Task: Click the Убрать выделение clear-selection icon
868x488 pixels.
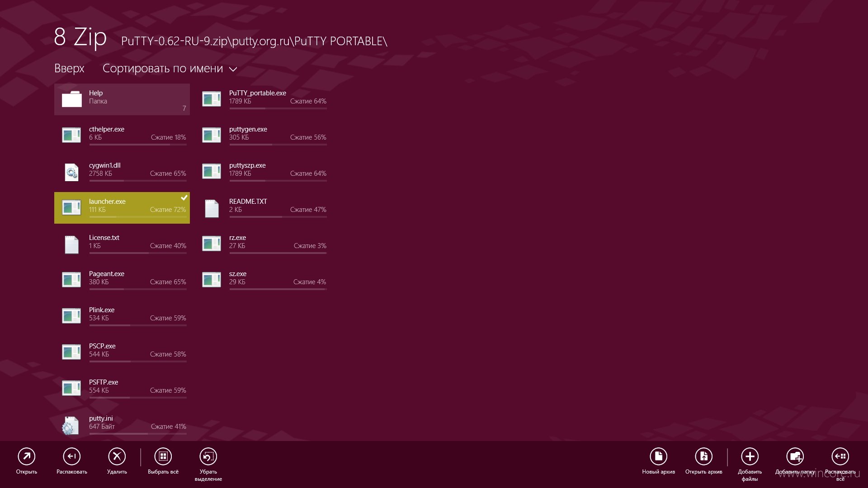Action: [208, 456]
